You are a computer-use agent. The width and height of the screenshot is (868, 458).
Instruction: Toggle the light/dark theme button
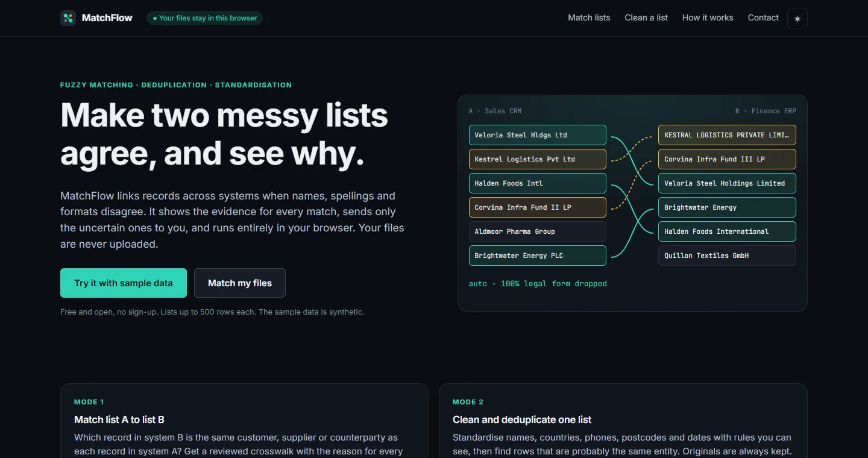[x=797, y=18]
